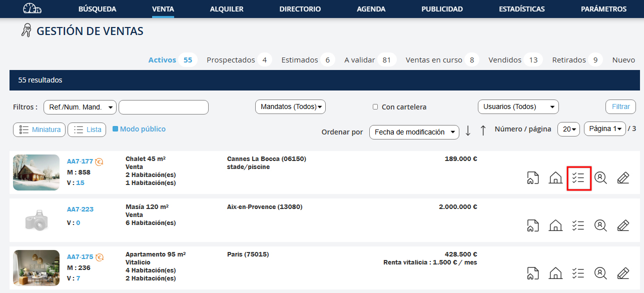Image resolution: width=644 pixels, height=293 pixels.
Task: Switch to Lista view
Action: (x=87, y=130)
